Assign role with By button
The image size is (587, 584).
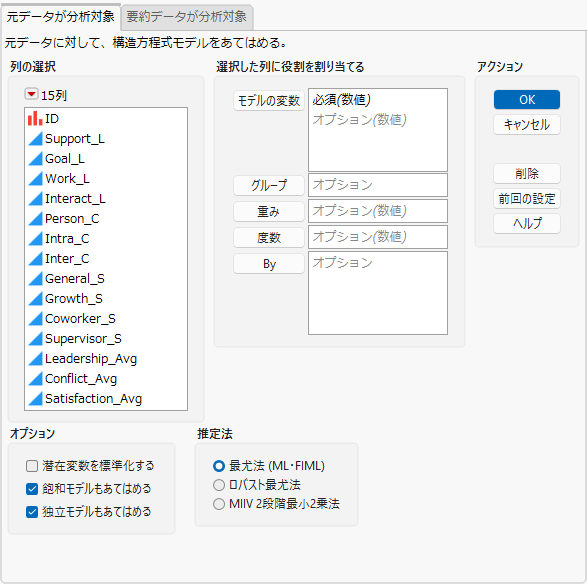click(x=269, y=264)
